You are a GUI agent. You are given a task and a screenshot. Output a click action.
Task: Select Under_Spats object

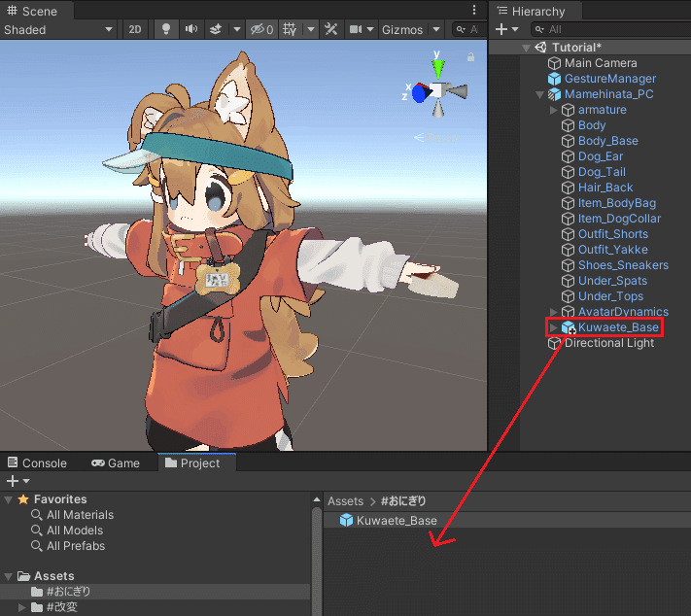612,281
